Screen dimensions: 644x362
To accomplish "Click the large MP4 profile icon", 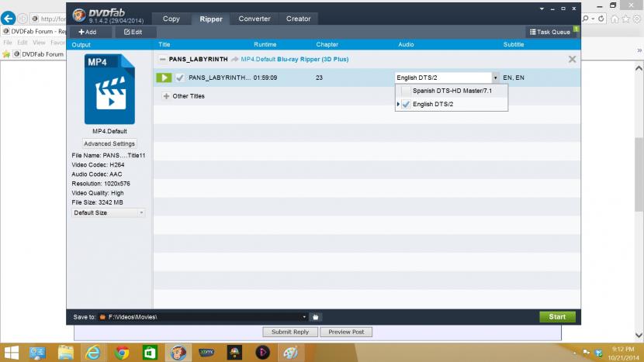I will (109, 89).
